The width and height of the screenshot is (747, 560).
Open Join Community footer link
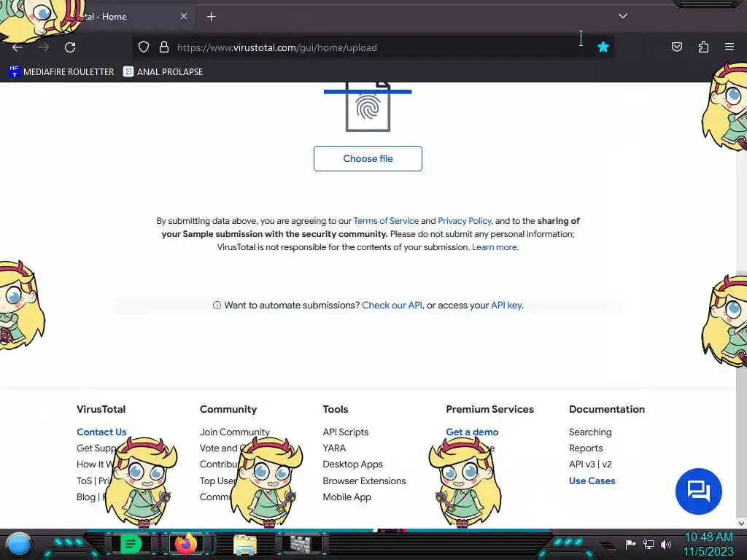pos(234,432)
